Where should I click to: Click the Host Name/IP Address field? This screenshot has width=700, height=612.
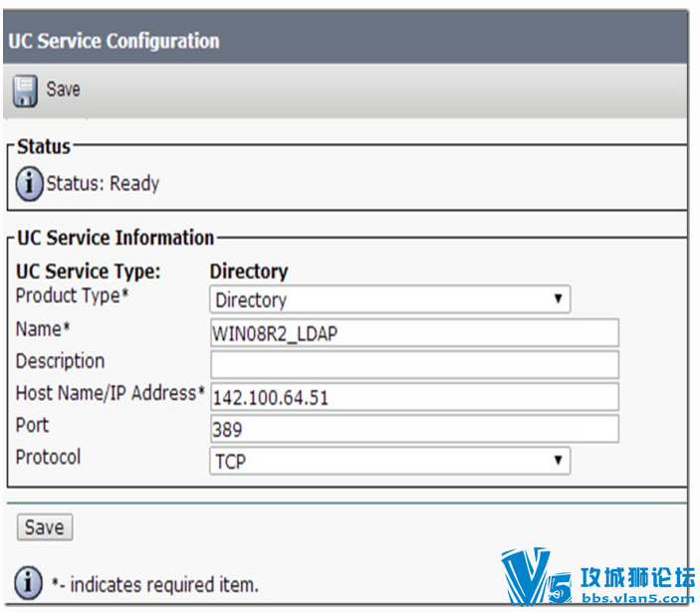click(x=414, y=397)
